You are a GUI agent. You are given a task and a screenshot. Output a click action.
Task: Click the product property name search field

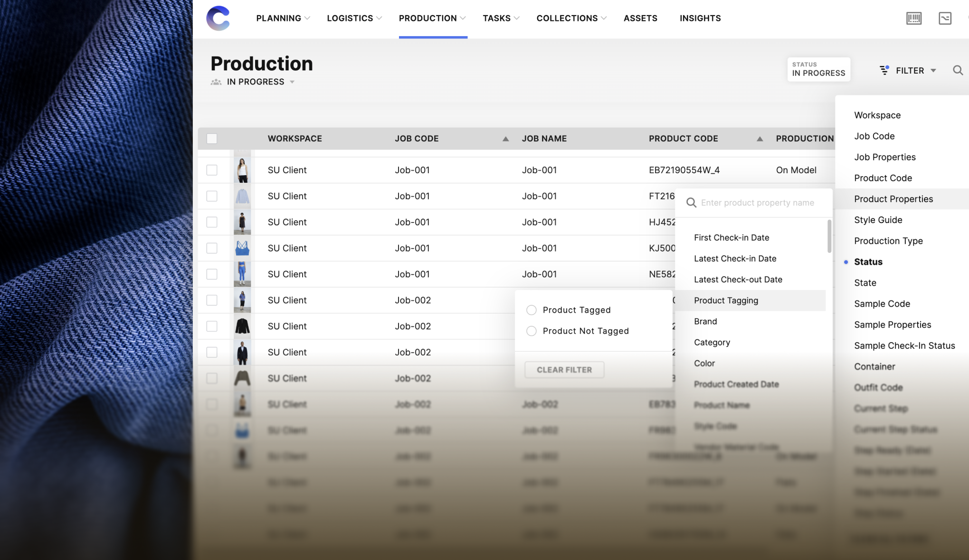click(x=757, y=203)
